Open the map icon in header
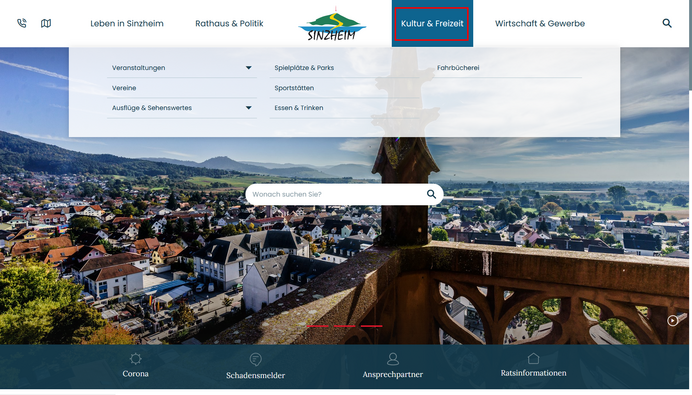Image resolution: width=692 pixels, height=395 pixels. click(46, 23)
